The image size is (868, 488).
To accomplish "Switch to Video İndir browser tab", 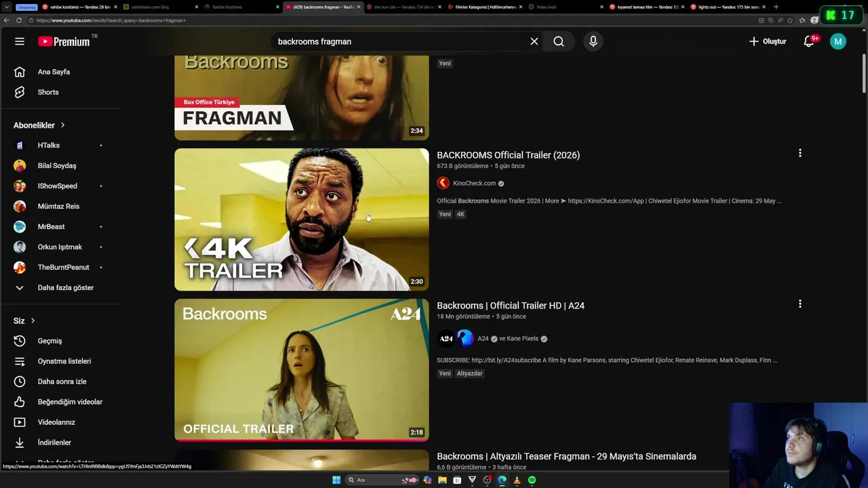I will pyautogui.click(x=566, y=7).
